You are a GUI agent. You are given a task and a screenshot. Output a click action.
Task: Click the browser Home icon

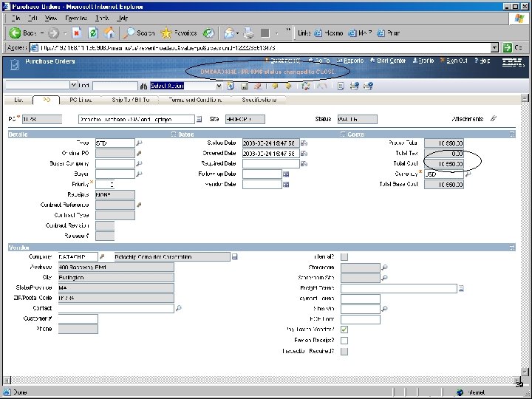(109, 33)
